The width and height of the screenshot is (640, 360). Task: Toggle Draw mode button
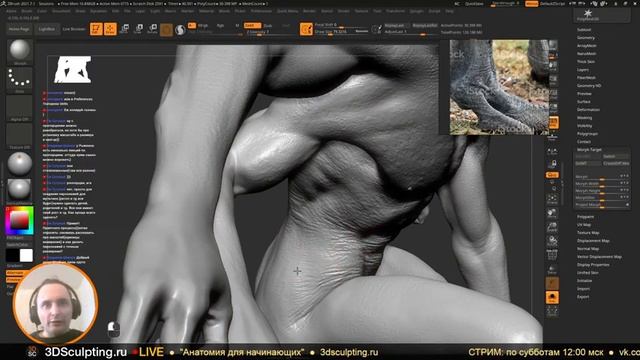[x=110, y=29]
